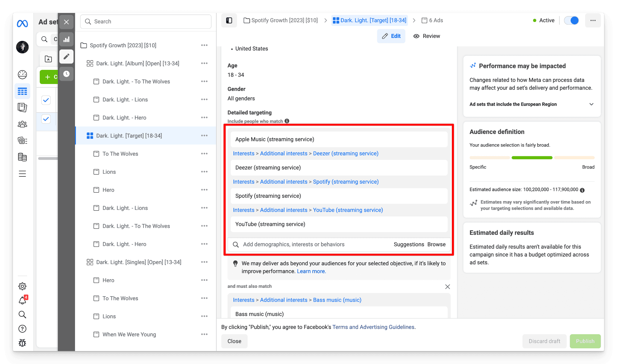Click the notifications bell icon
This screenshot has width=617, height=364.
tap(22, 300)
